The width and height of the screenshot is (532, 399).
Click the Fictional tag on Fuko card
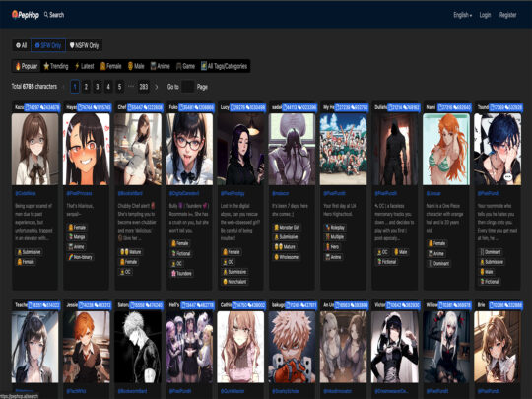click(181, 253)
